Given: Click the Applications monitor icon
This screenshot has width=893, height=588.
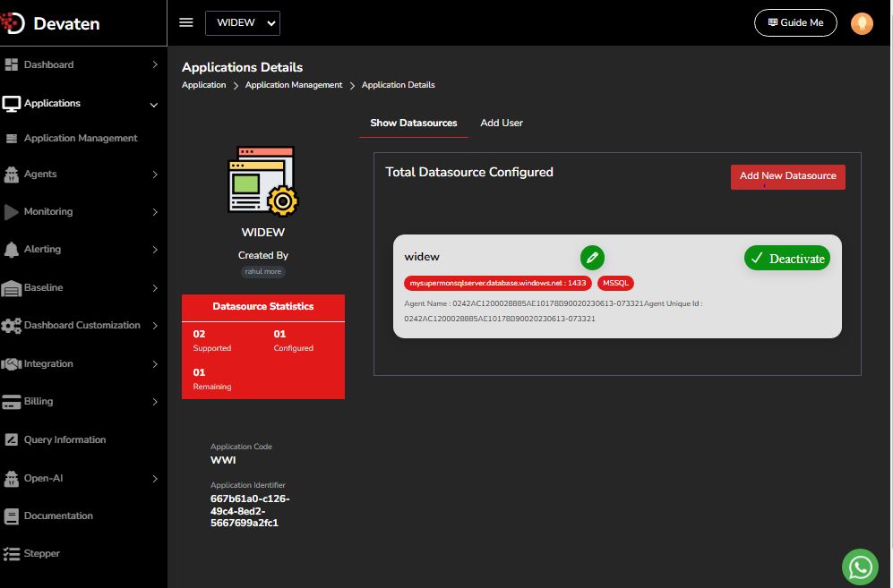Looking at the screenshot, I should tap(12, 104).
